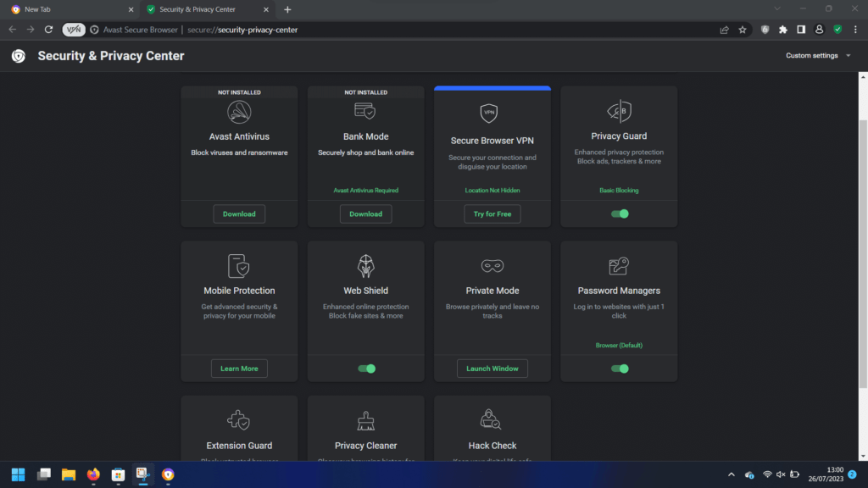
Task: Open Firefox from the taskbar
Action: click(93, 474)
